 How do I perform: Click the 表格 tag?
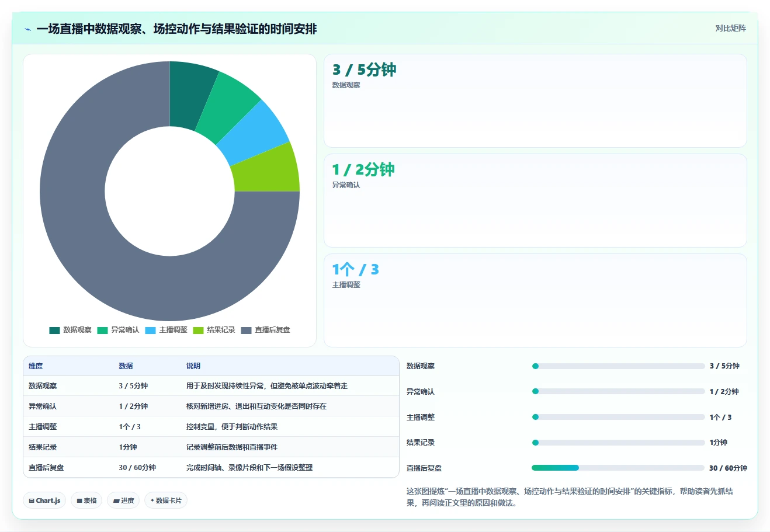86,500
